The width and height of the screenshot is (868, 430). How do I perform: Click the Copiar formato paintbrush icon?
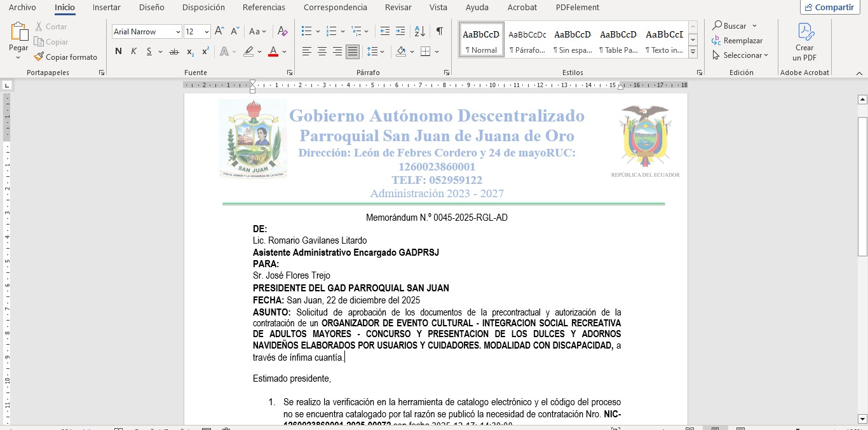39,57
